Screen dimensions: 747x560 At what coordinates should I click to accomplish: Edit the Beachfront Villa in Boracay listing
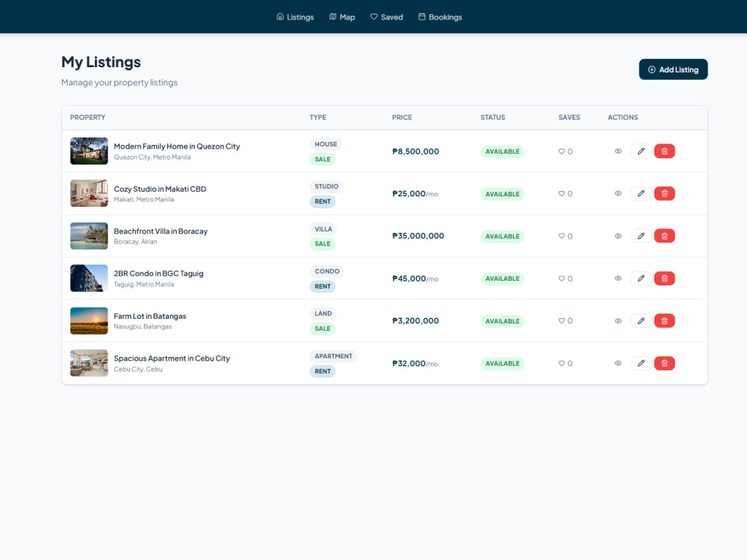[641, 236]
